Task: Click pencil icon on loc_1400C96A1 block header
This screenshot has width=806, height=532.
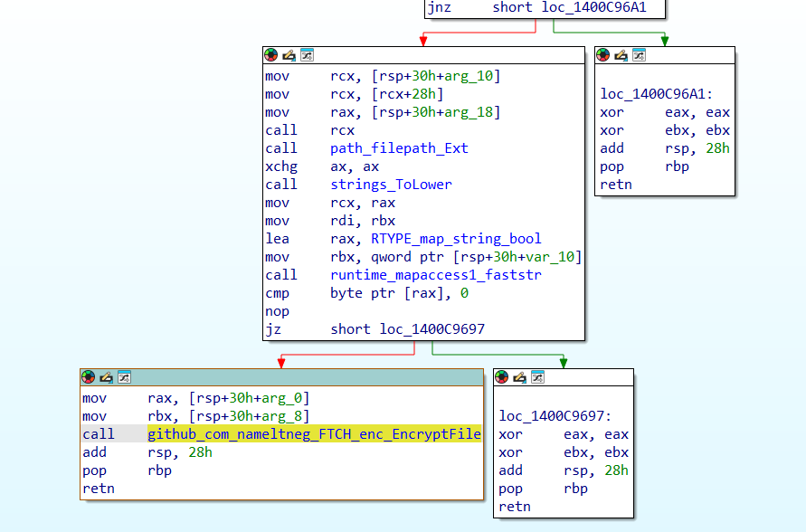Action: pyautogui.click(x=621, y=55)
